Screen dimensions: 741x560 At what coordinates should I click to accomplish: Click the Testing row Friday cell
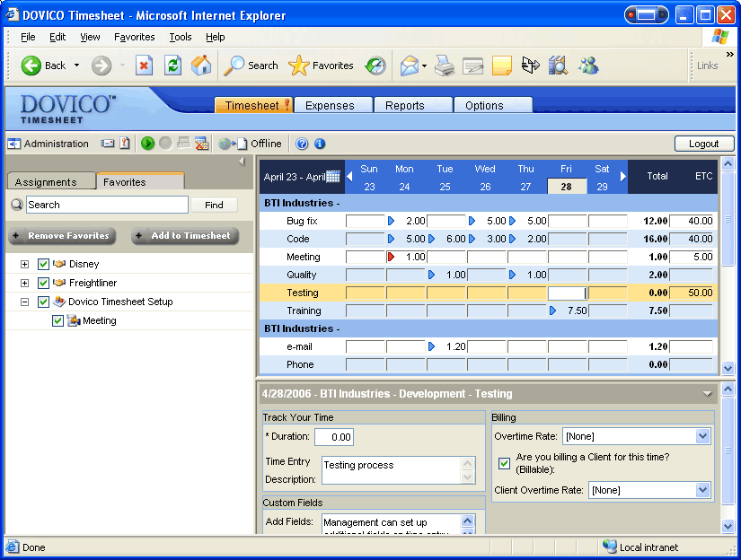point(567,293)
